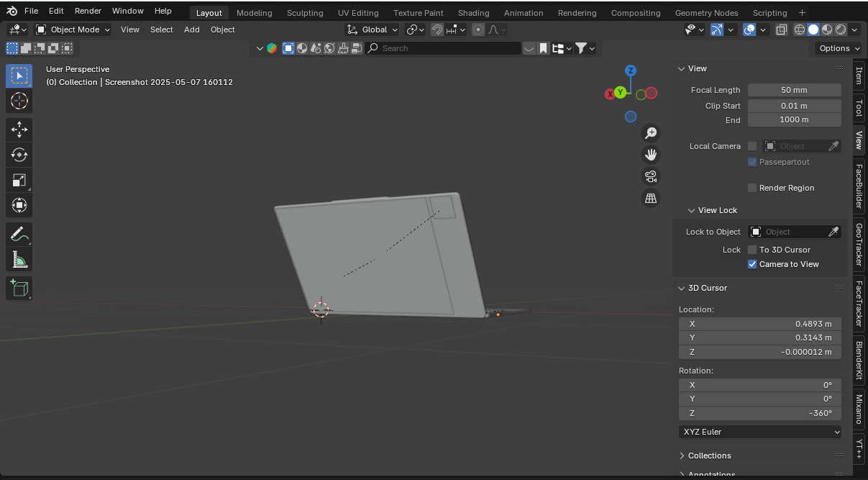Set selection mode to extend

pyautogui.click(x=26, y=48)
